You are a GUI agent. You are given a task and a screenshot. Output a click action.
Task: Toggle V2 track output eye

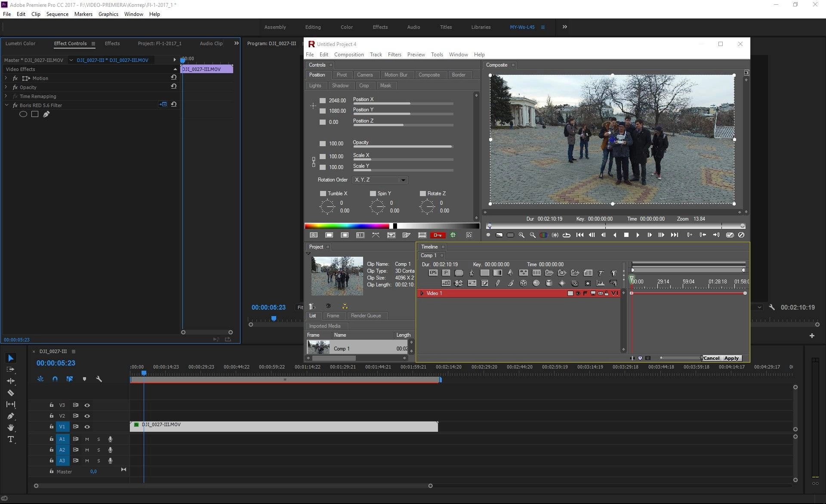tap(87, 416)
